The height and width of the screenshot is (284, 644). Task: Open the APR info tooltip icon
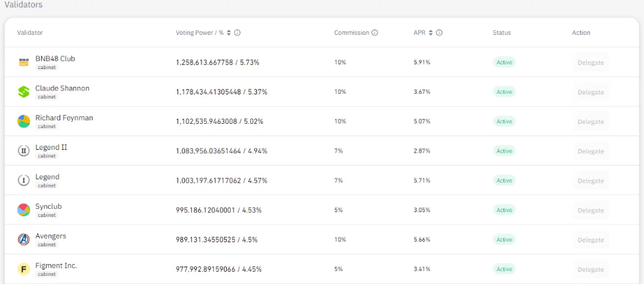pos(439,33)
